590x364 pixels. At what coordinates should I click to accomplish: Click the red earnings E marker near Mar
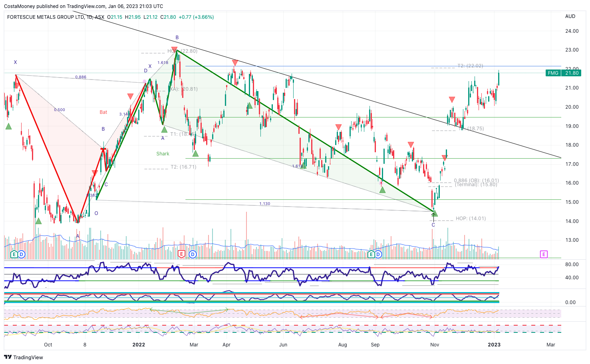point(181,254)
